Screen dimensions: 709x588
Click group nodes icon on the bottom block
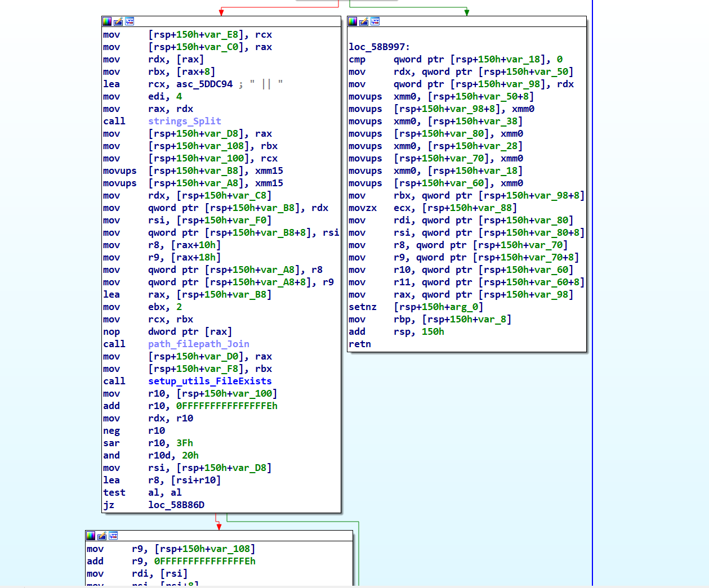113,536
